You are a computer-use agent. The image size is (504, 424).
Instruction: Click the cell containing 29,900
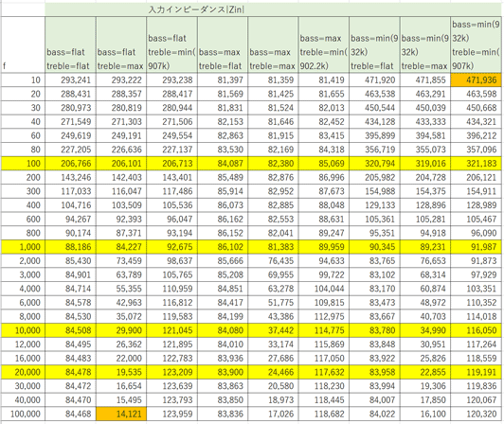[x=121, y=330]
